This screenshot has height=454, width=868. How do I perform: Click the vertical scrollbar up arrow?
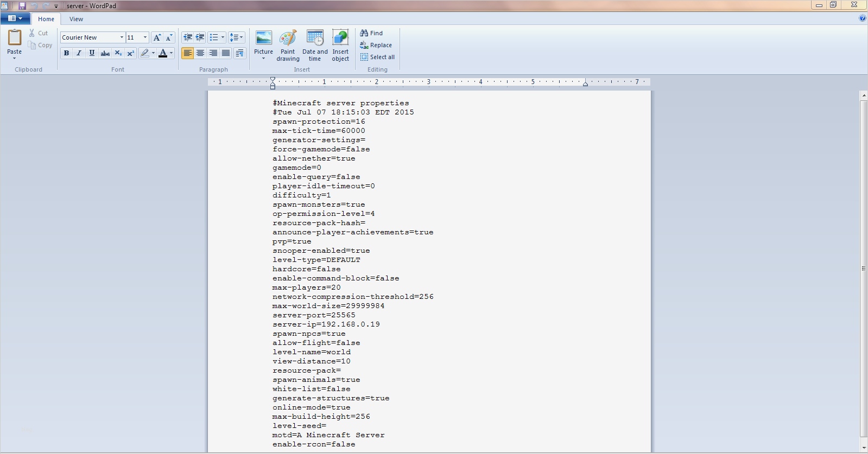(x=864, y=95)
